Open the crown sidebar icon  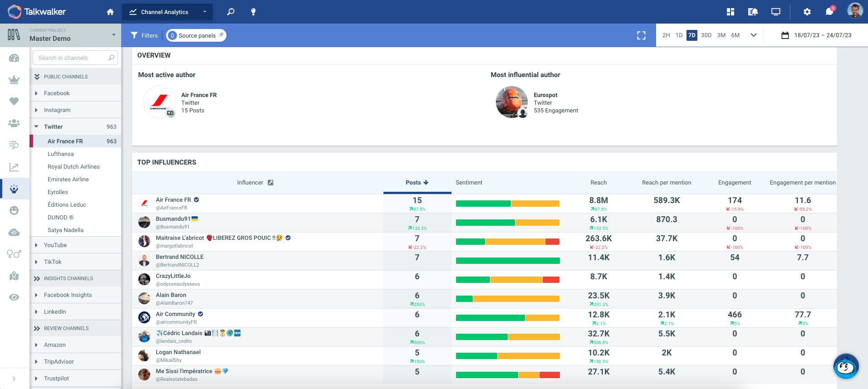14,80
